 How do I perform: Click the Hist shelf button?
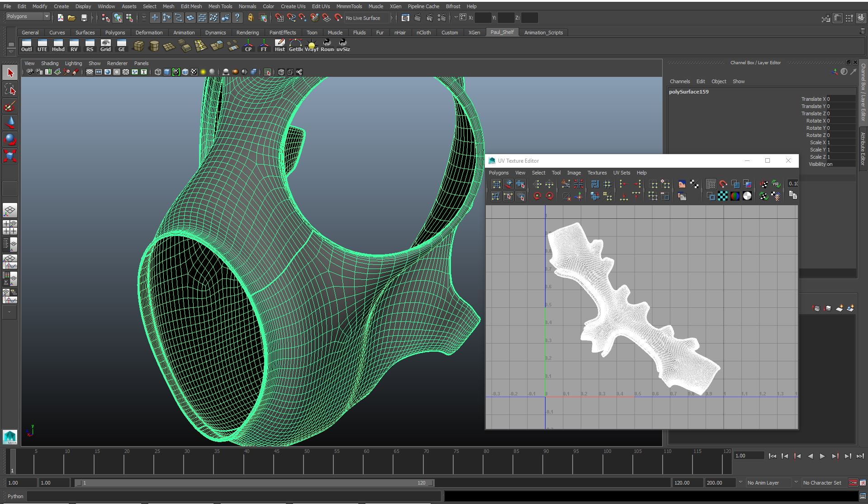(x=280, y=45)
